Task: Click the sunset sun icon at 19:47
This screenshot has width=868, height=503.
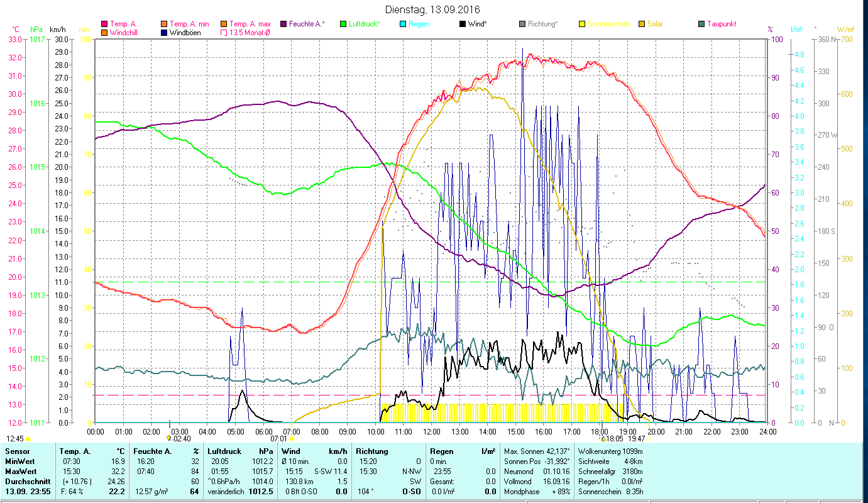Action: 649,439
